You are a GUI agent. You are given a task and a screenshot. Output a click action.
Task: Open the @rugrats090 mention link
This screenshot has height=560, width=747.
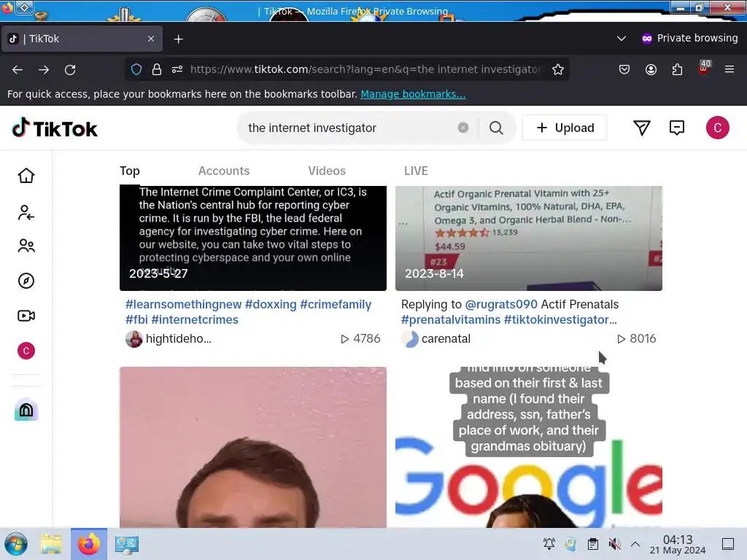pos(501,304)
